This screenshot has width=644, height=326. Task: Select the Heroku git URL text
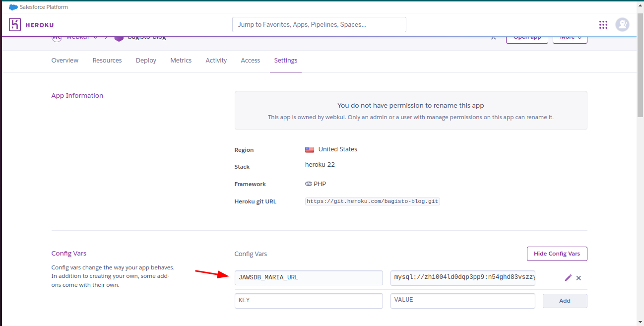(x=373, y=201)
